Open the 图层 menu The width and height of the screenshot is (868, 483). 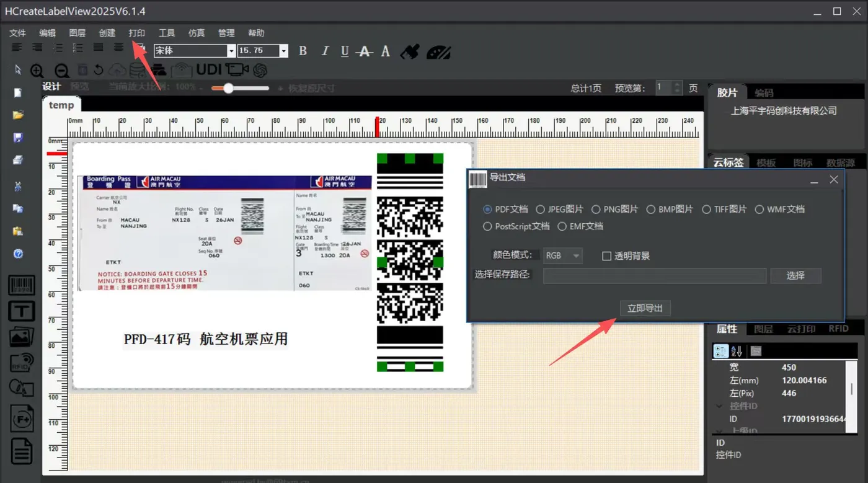coord(77,33)
